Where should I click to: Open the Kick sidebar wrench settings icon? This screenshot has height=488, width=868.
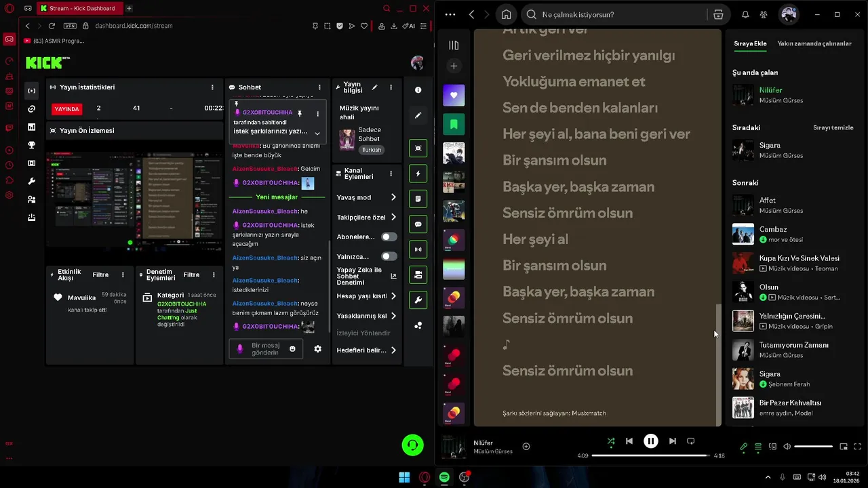pos(31,182)
